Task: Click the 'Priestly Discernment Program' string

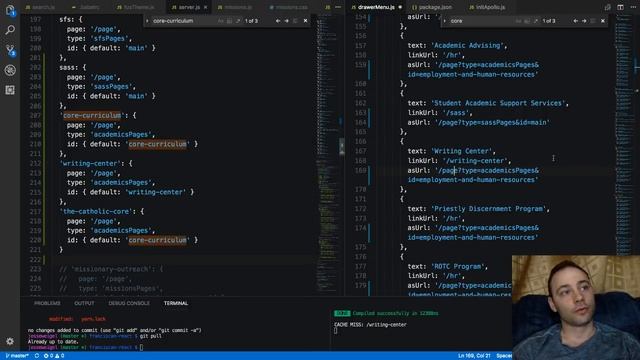Action: pyautogui.click(x=490, y=209)
